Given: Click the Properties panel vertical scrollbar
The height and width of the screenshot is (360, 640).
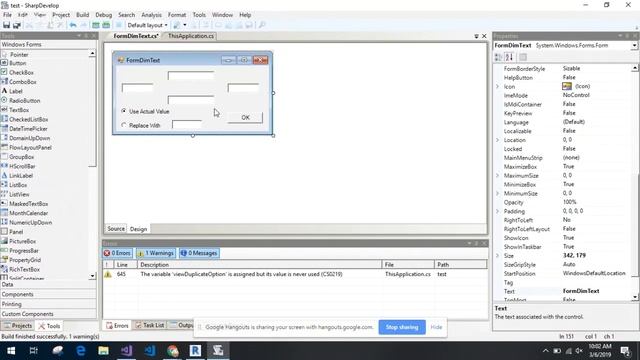Looking at the screenshot, I should (x=635, y=182).
